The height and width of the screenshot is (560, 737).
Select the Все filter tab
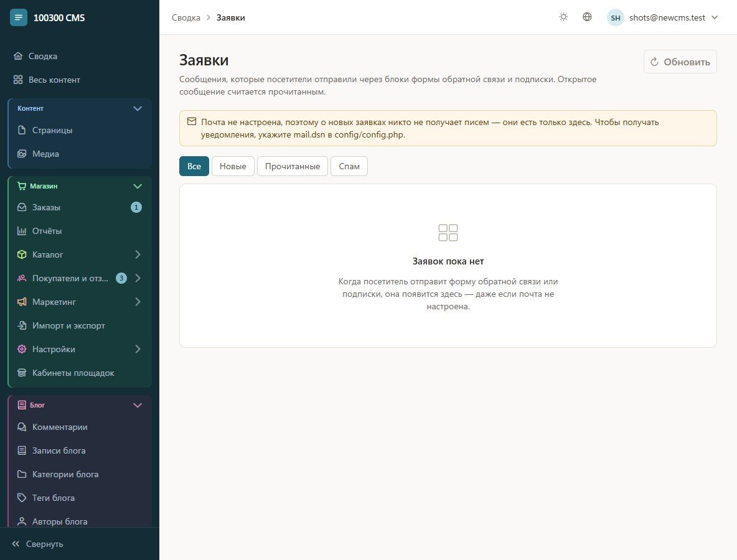coord(194,166)
